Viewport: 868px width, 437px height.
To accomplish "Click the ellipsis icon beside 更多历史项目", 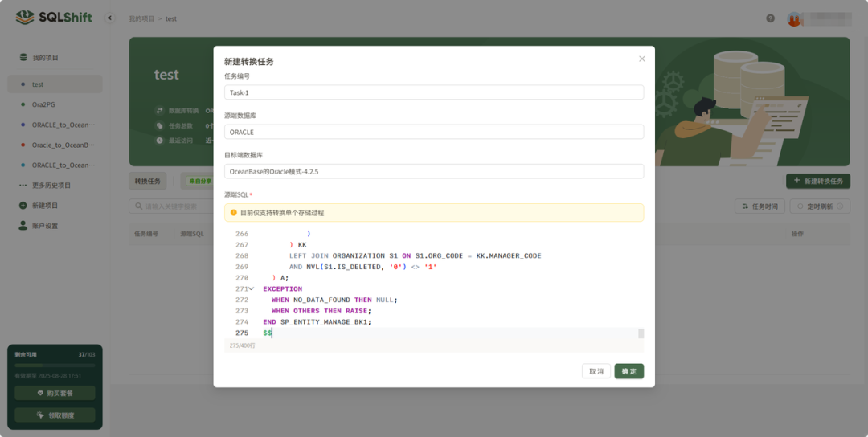I will 23,186.
